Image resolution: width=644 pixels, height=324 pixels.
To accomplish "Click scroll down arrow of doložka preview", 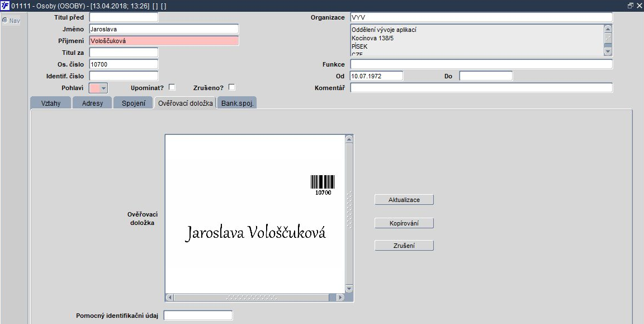I will tap(349, 289).
